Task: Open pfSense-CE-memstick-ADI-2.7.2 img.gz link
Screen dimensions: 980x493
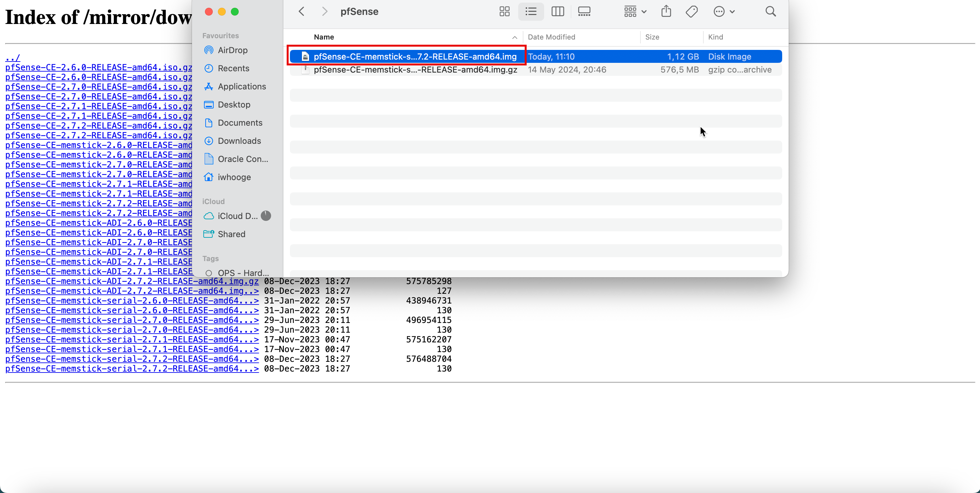Action: (132, 281)
